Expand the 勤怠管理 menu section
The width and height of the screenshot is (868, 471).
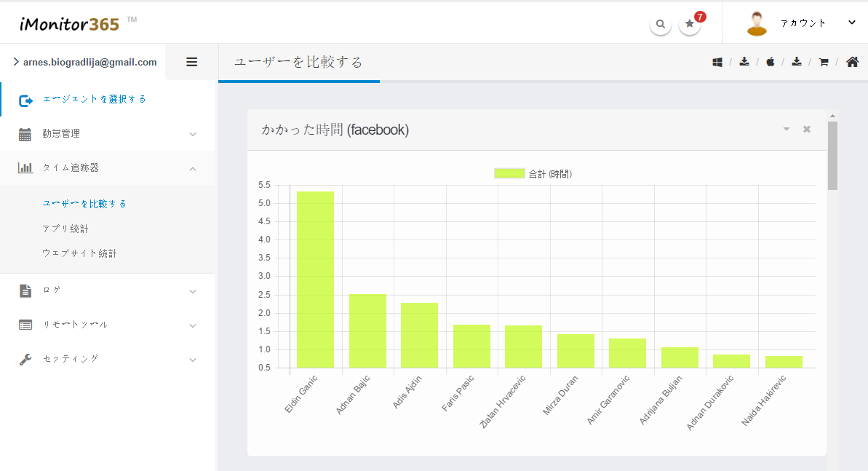107,134
